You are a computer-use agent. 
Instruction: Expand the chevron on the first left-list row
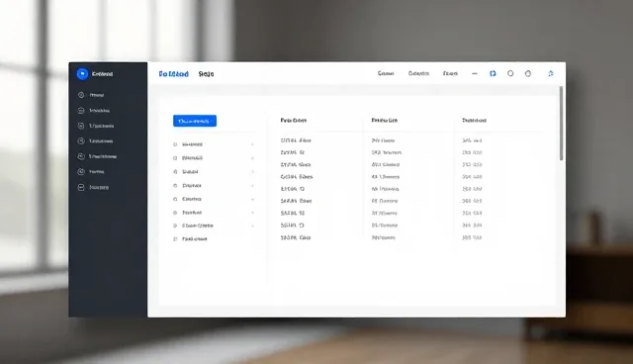coord(253,144)
